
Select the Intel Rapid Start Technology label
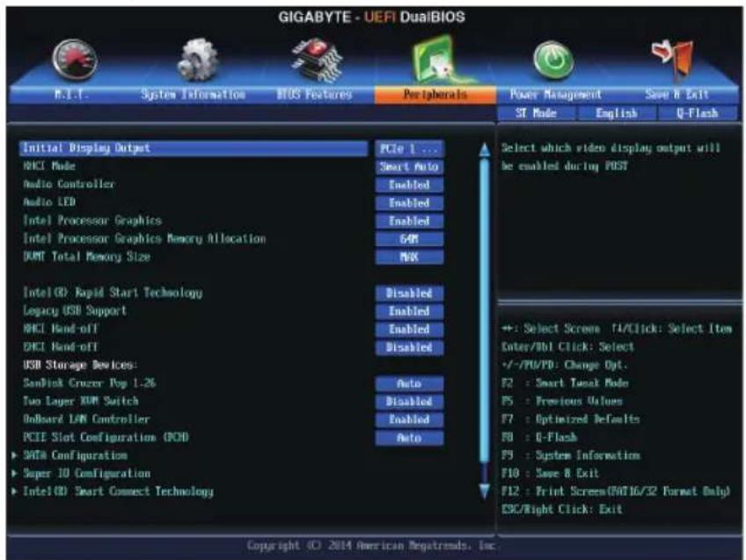coord(113,293)
